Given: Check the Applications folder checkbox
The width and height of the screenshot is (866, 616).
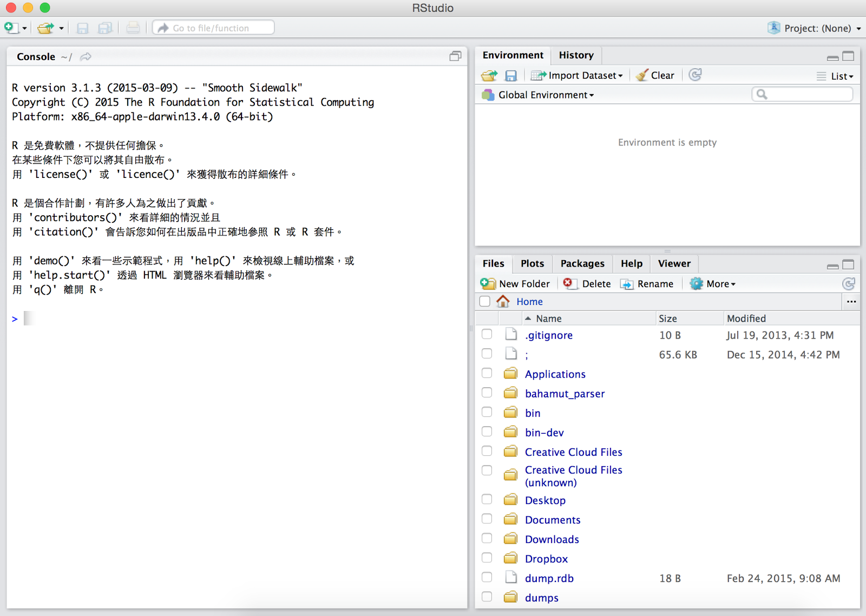Looking at the screenshot, I should [487, 373].
